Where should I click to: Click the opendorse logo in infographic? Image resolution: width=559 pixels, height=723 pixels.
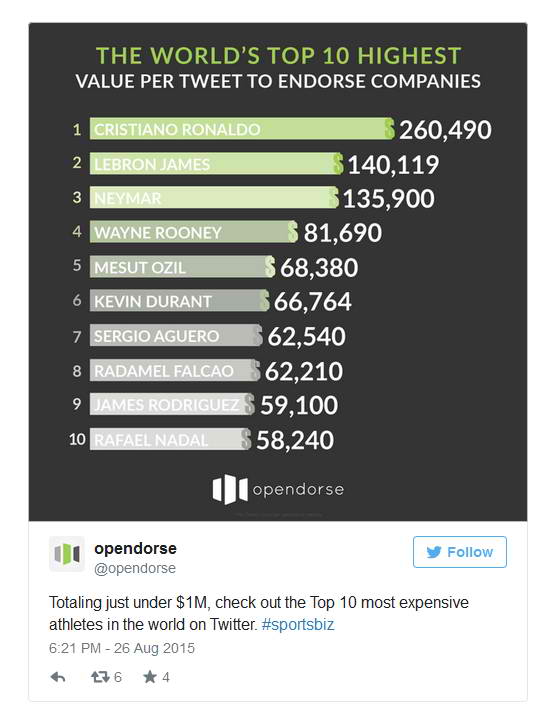(278, 489)
